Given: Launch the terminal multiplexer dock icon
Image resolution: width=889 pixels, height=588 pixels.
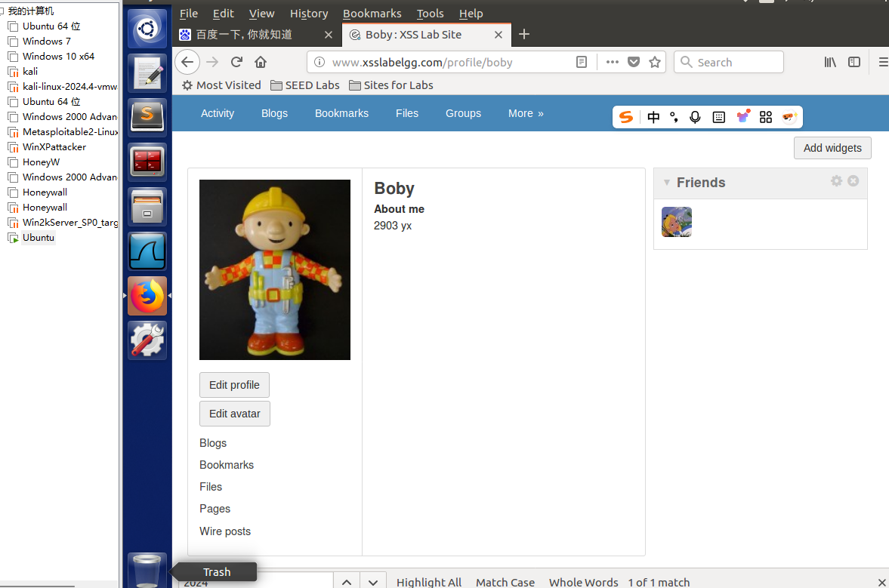Looking at the screenshot, I should [x=147, y=162].
